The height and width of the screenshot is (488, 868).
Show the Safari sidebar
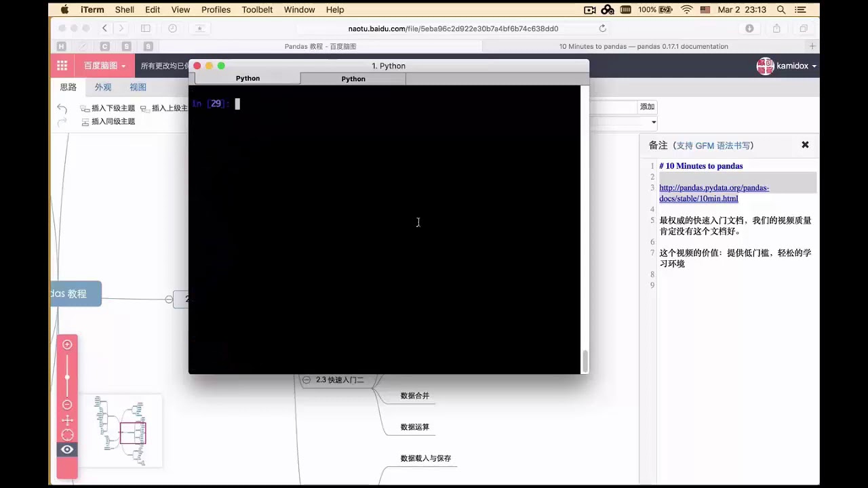click(x=145, y=28)
